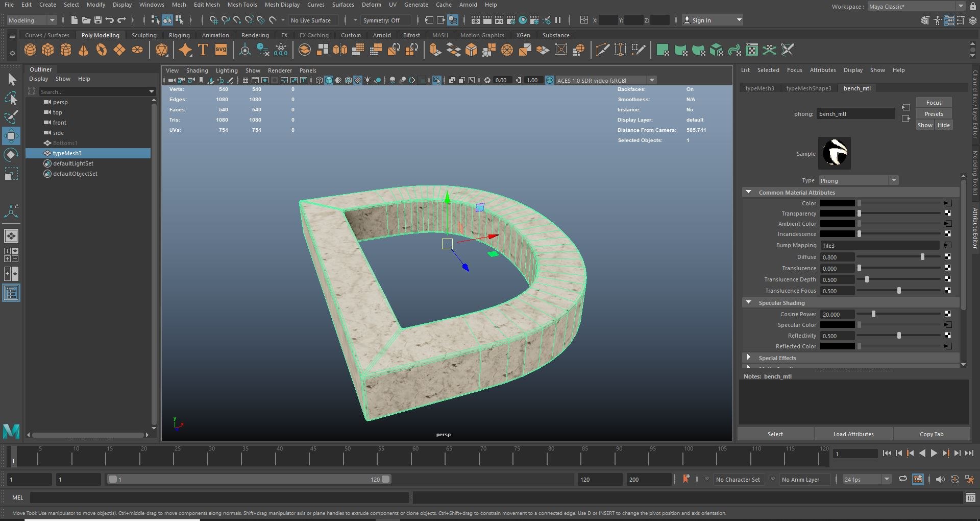Screen dimensions: 980x521
Task: Open the 24 fps frame rate dropdown
Action: pyautogui.click(x=867, y=480)
